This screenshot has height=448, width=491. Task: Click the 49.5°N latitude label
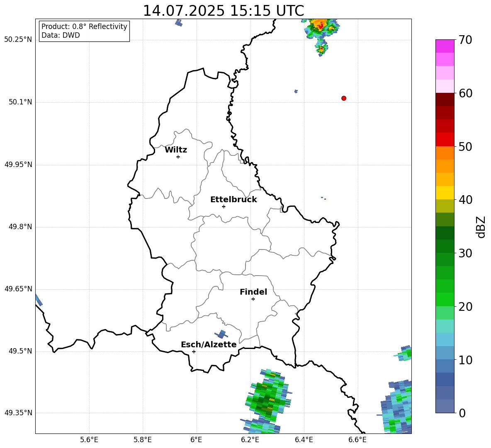20,351
